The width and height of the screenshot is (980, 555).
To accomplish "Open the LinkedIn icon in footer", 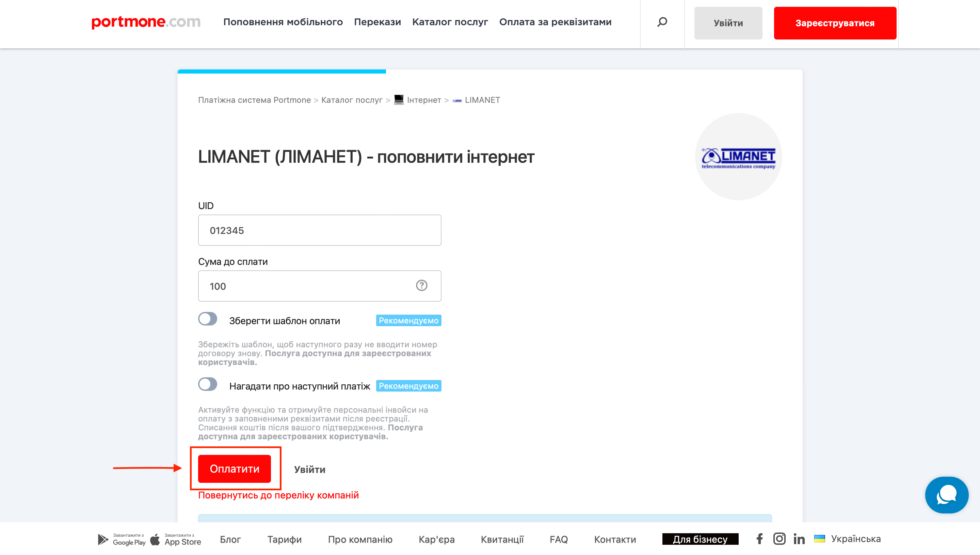I will tap(799, 539).
